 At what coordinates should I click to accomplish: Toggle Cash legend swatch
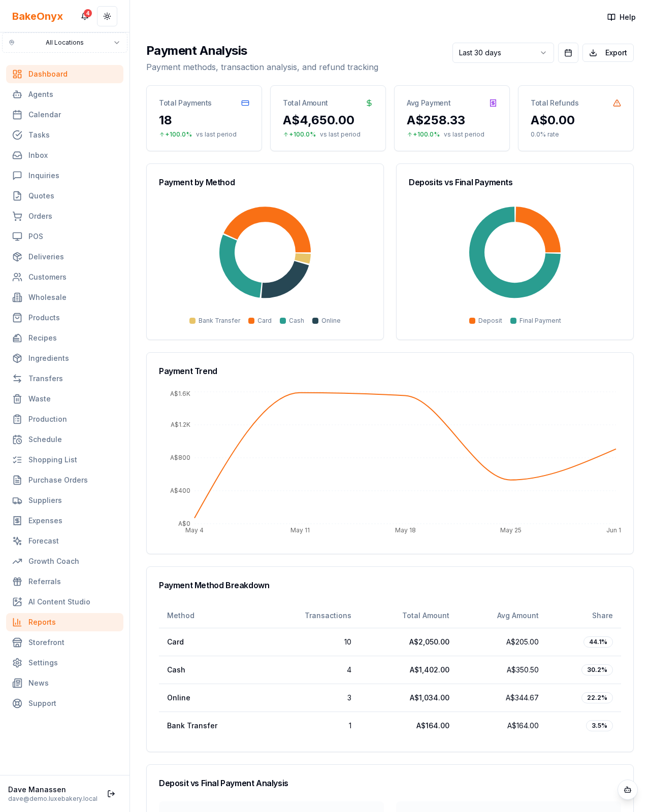click(283, 321)
